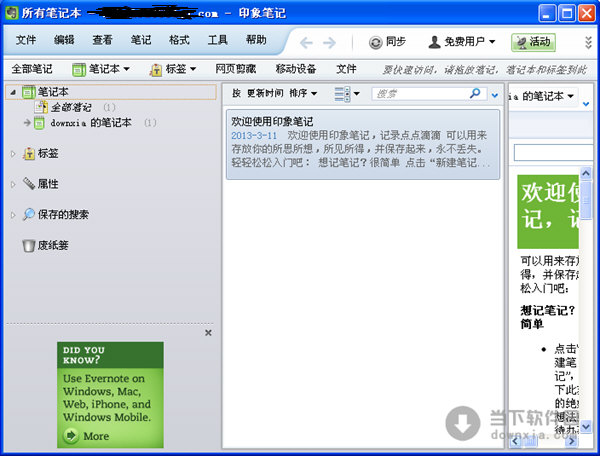600x456 pixels.
Task: Click the More arrow in the tip banner
Action: [x=71, y=435]
